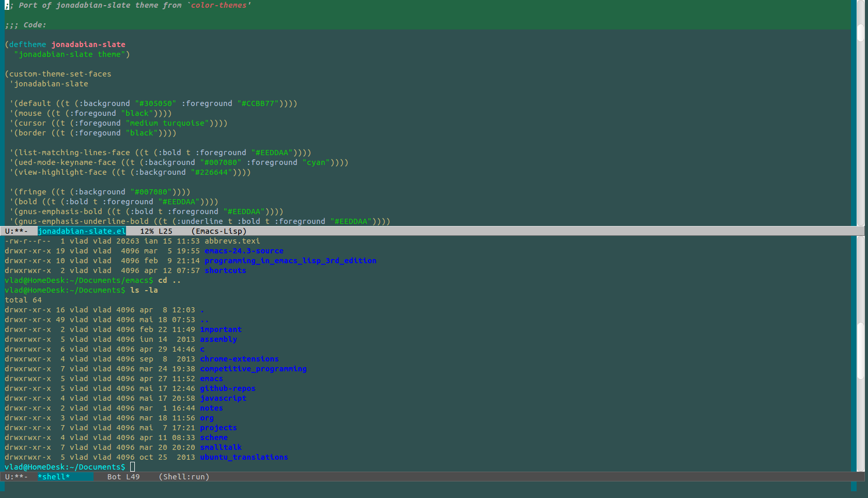Click the smalltalk directory name
Screen dimensions: 868x498
221,447
